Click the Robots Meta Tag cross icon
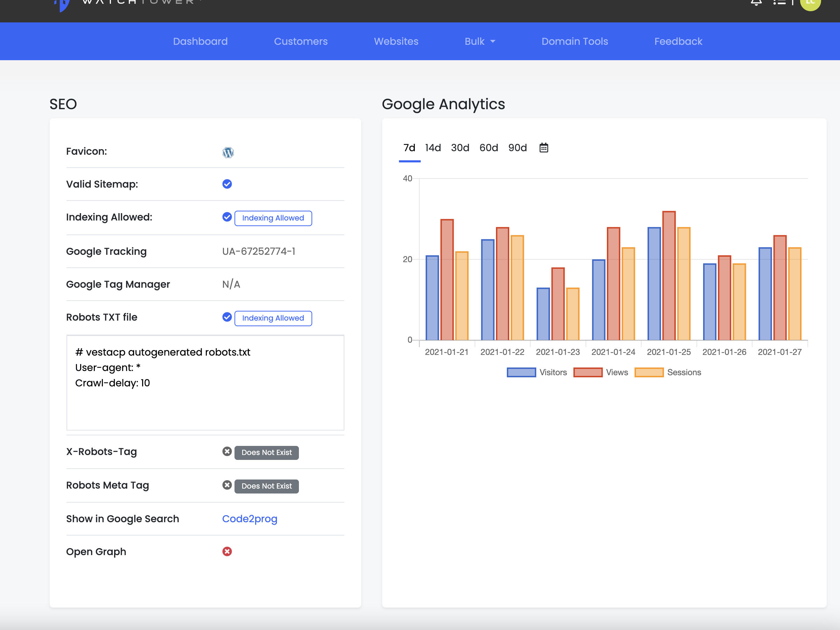Image resolution: width=840 pixels, height=630 pixels. (227, 485)
